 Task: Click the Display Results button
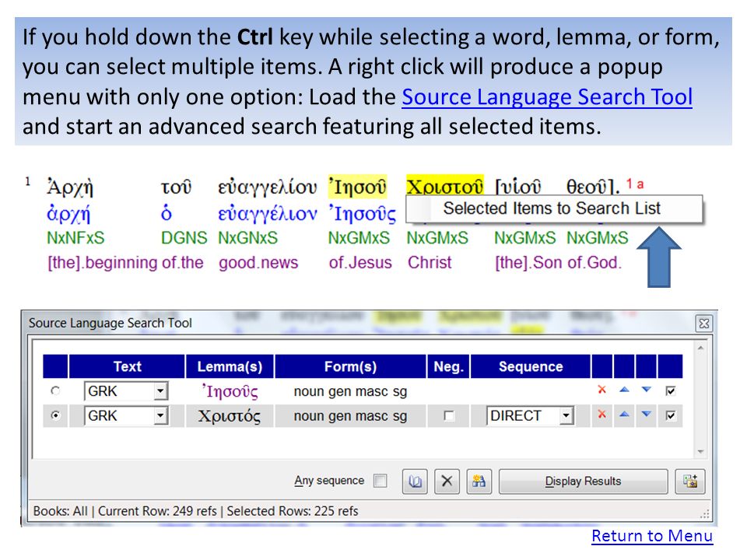tap(583, 481)
